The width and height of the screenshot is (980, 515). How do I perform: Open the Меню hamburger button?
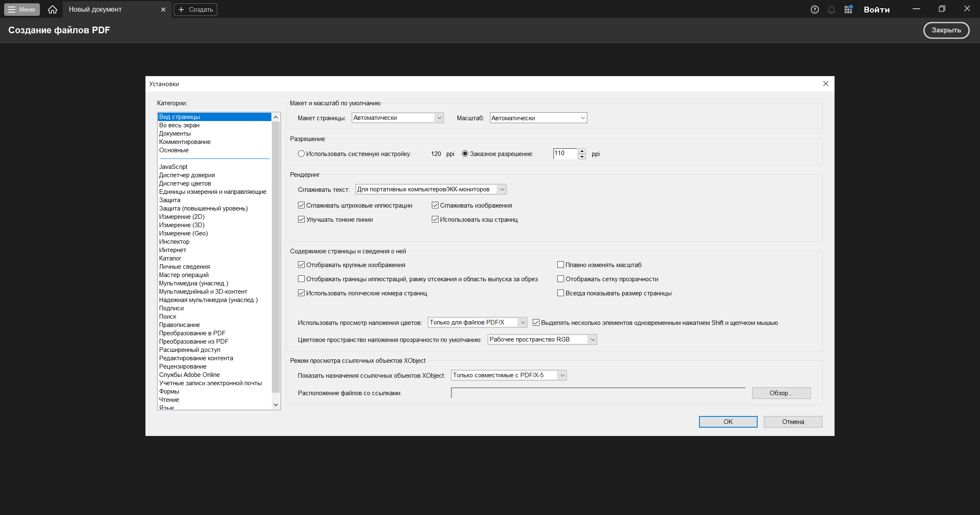click(22, 10)
